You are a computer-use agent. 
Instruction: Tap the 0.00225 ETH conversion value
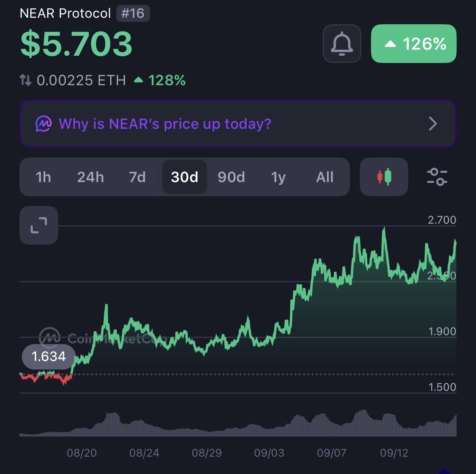coord(82,80)
